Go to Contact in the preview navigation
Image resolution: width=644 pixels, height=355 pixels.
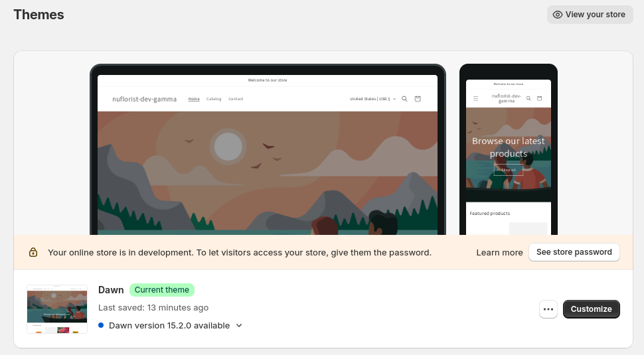coord(236,99)
